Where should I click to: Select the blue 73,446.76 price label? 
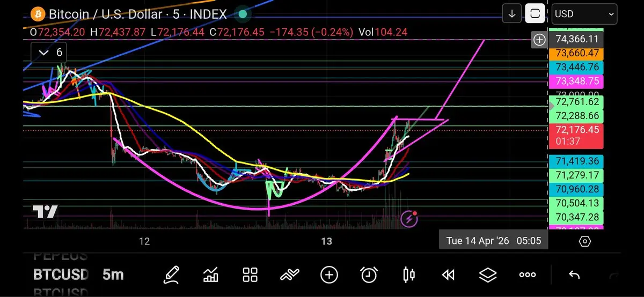pos(577,68)
